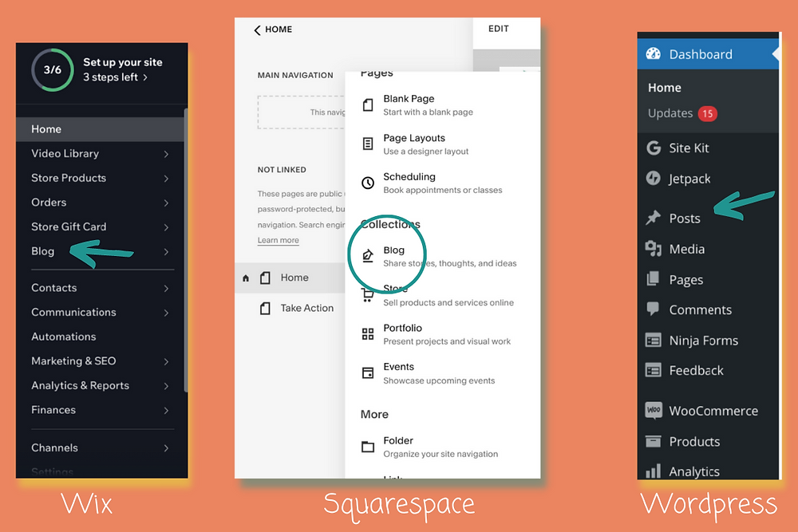798x532 pixels.
Task: Click 'Organize your site navigation' text
Action: [x=440, y=454]
